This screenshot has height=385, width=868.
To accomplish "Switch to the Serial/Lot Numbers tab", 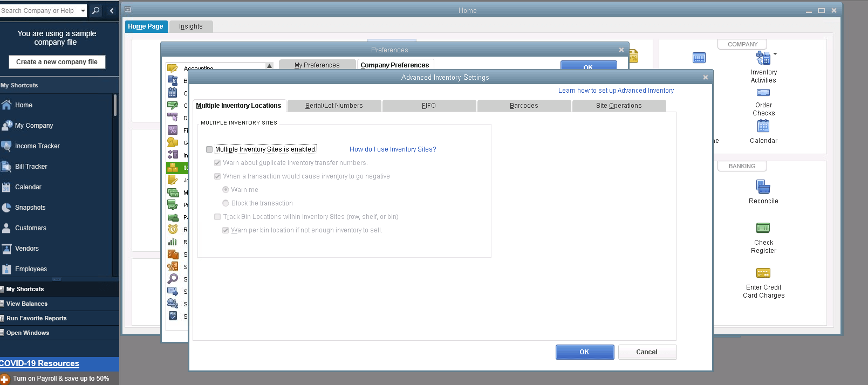I will [334, 106].
